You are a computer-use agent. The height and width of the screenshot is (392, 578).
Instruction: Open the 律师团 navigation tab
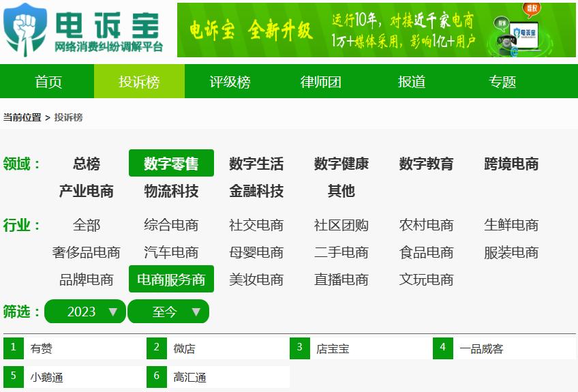[321, 82]
